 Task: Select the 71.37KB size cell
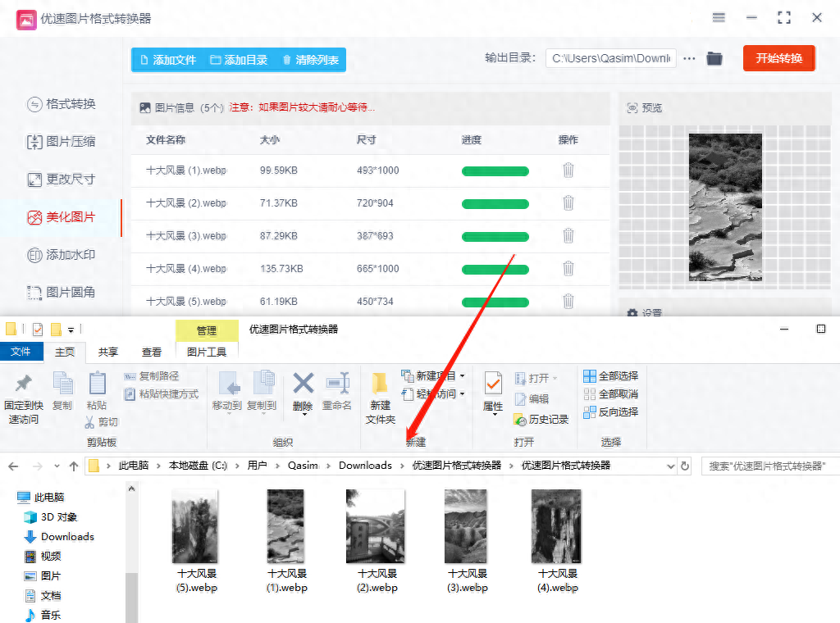(x=279, y=203)
